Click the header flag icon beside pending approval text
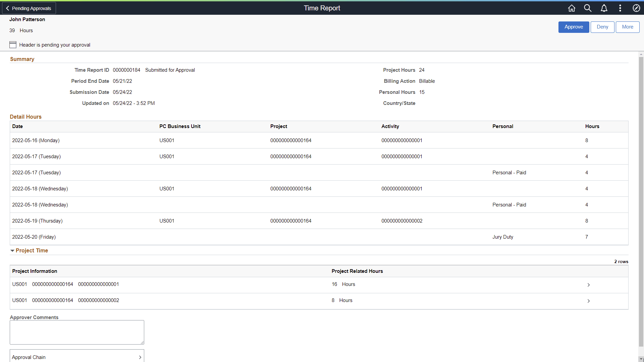The height and width of the screenshot is (362, 644). point(13,45)
